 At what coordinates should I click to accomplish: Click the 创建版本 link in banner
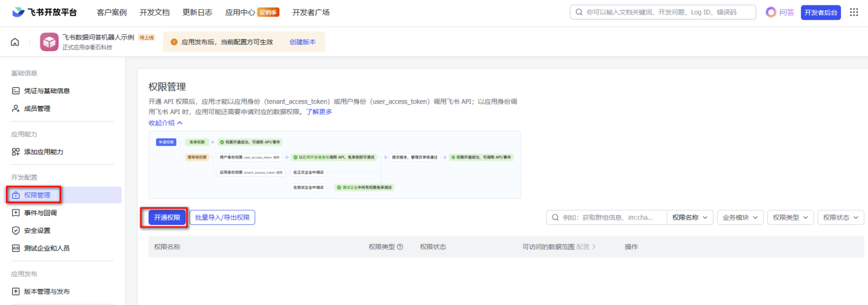pyautogui.click(x=303, y=42)
